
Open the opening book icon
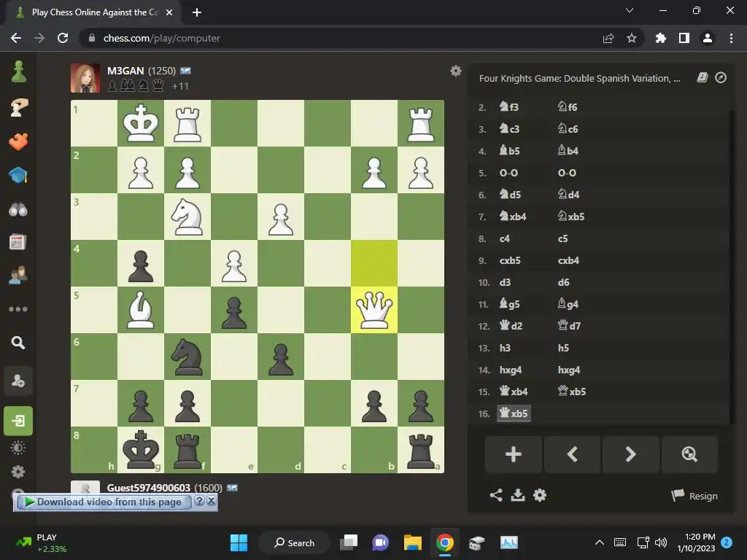pos(703,77)
